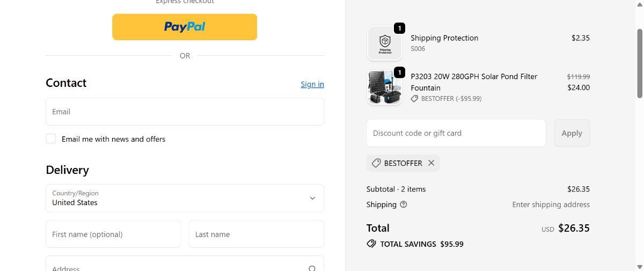
Task: Pay with PayPal express checkout
Action: 185,27
